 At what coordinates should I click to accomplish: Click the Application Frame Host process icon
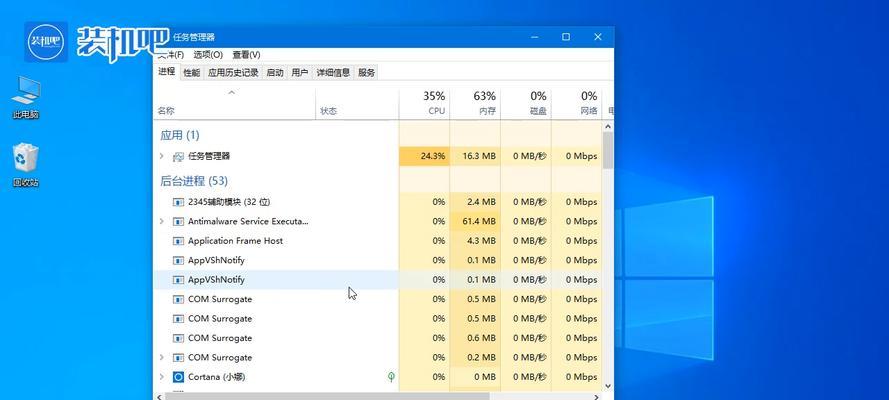point(178,241)
